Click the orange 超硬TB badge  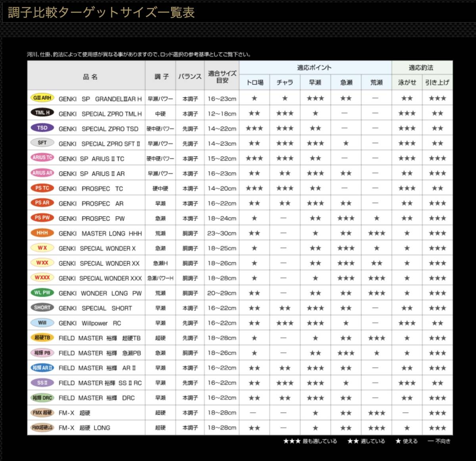click(x=42, y=338)
